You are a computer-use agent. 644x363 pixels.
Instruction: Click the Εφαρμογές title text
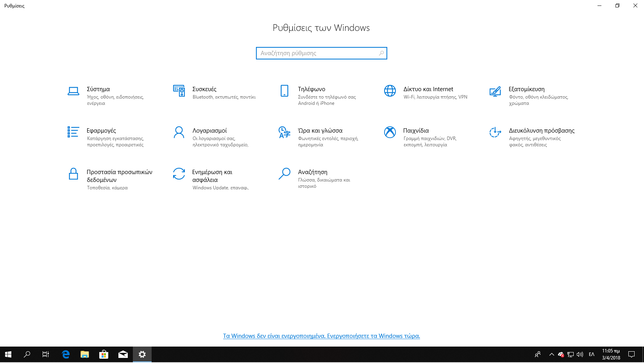click(102, 131)
